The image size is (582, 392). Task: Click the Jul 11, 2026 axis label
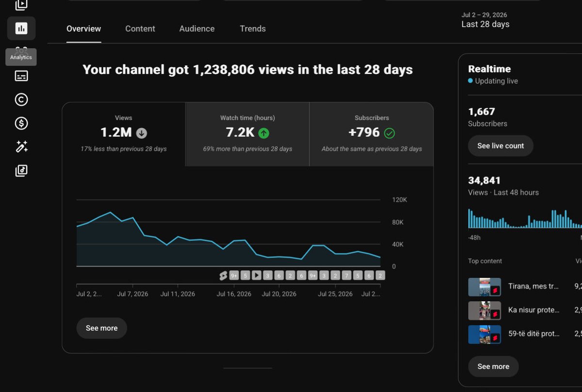(x=178, y=294)
